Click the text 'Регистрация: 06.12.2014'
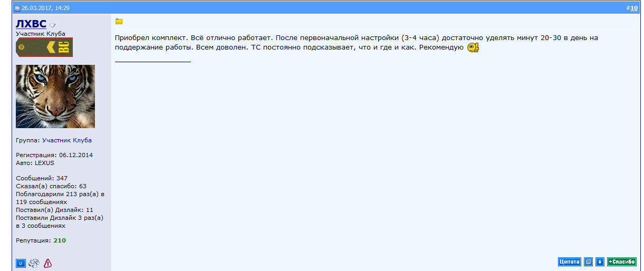Viewport: 644px width, 271px height. pyautogui.click(x=54, y=155)
